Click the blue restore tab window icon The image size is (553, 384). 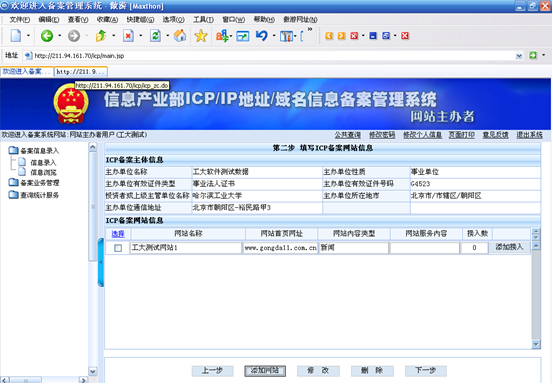pos(386,36)
